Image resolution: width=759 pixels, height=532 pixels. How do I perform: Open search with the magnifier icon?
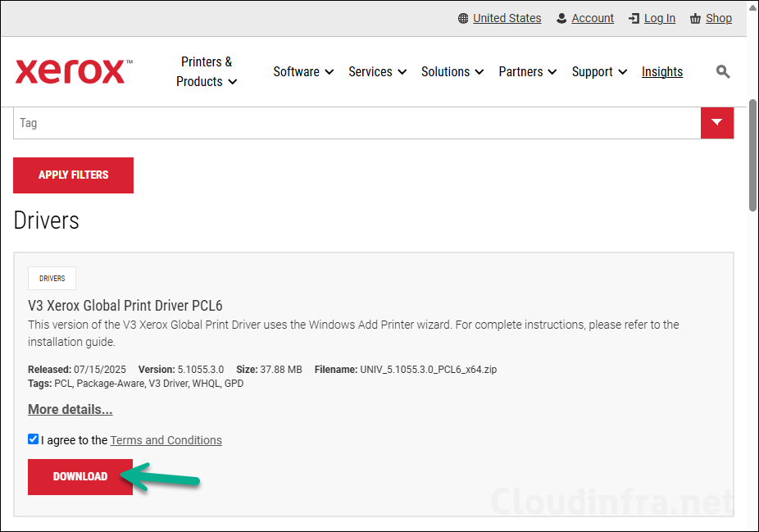[722, 71]
